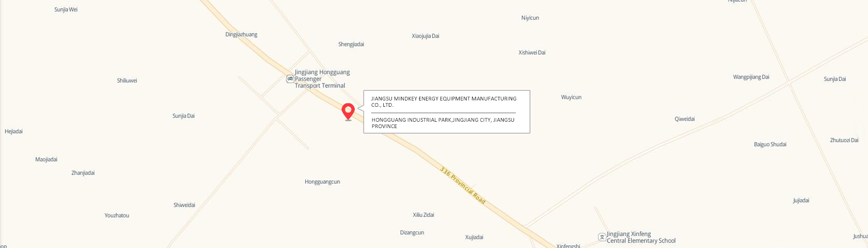Click the bus terminal icon

[290, 79]
